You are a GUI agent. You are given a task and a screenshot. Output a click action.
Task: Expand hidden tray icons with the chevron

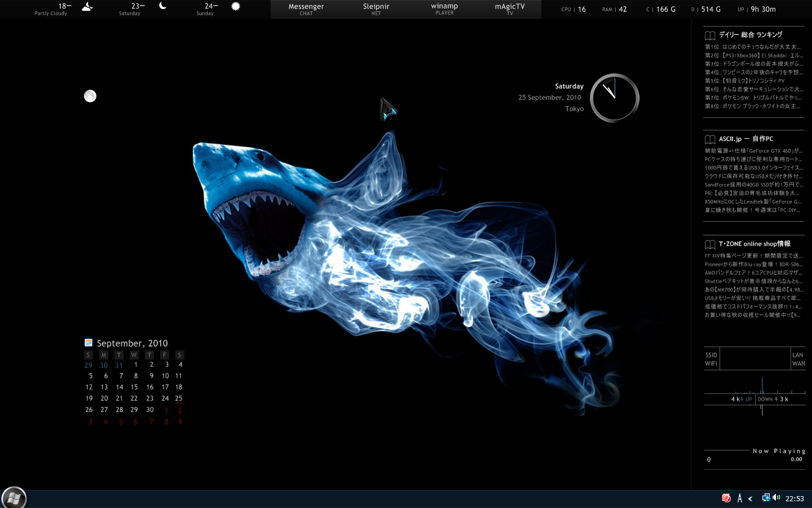(x=750, y=498)
